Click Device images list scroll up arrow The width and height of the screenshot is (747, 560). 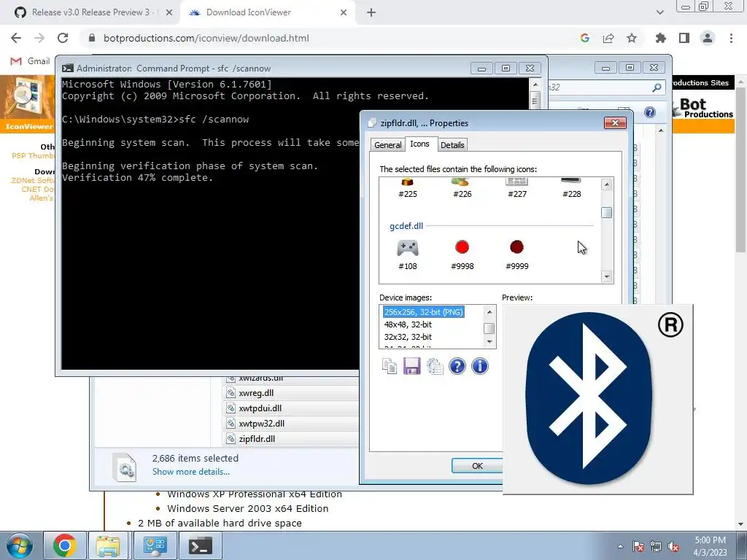tap(489, 312)
